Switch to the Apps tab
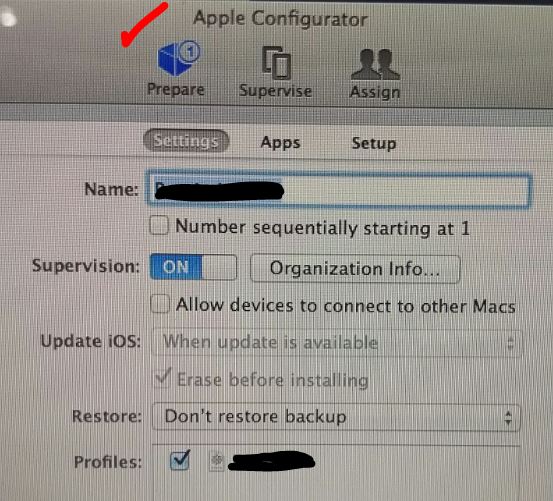Screen dimensions: 553x501 pyautogui.click(x=280, y=143)
